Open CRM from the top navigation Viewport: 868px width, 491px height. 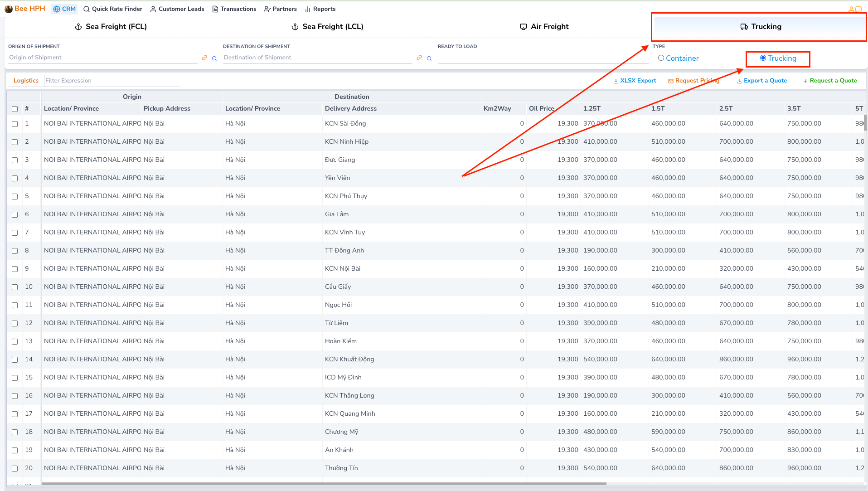coord(64,9)
